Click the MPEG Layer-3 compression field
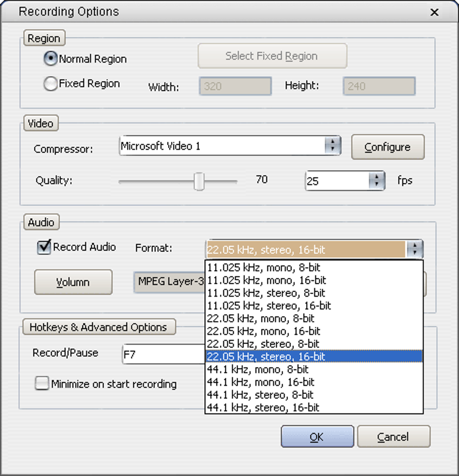459x476 pixels. click(170, 282)
